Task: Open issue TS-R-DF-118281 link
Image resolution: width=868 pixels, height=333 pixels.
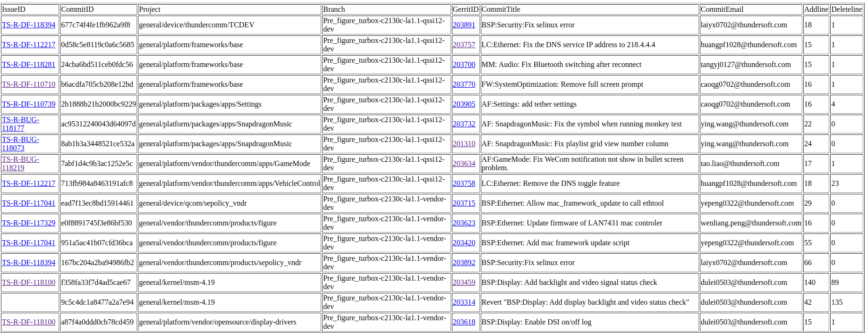Action: pos(28,65)
